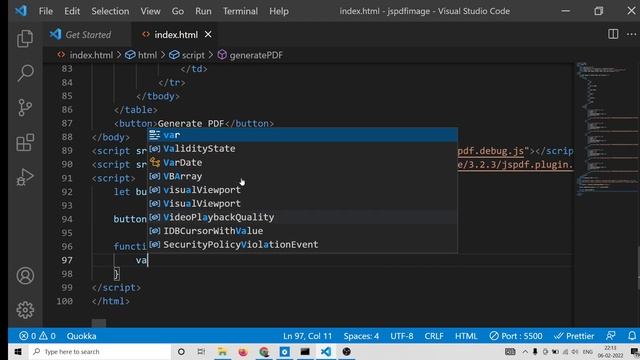Click the closing html tag on line 100
This screenshot has width=640, height=360.
tap(111, 301)
